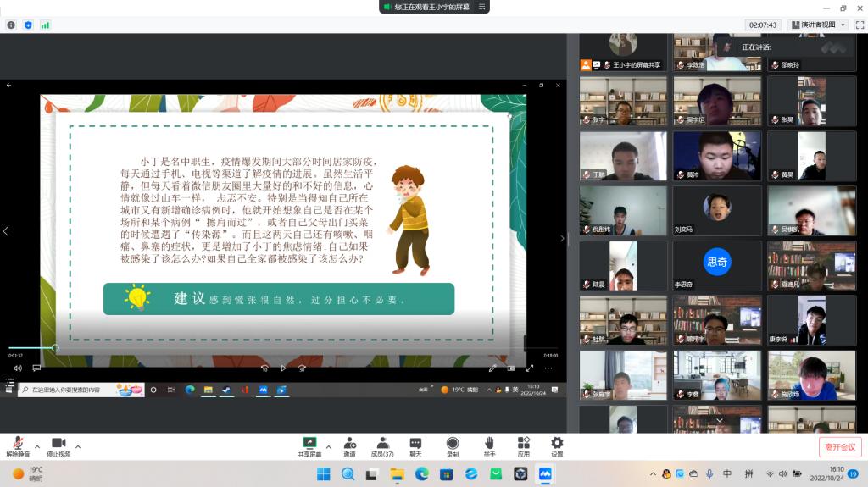Open the members list (37)
Image resolution: width=868 pixels, height=487 pixels.
[382, 445]
